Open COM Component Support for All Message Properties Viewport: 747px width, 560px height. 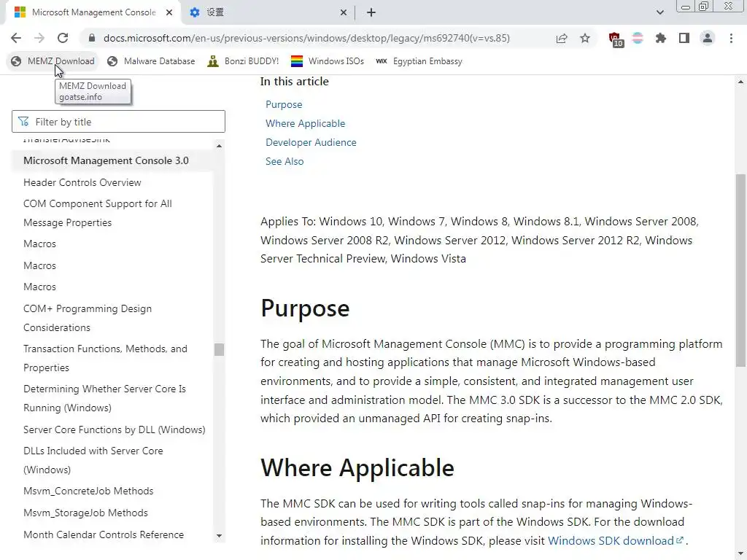[x=97, y=213]
